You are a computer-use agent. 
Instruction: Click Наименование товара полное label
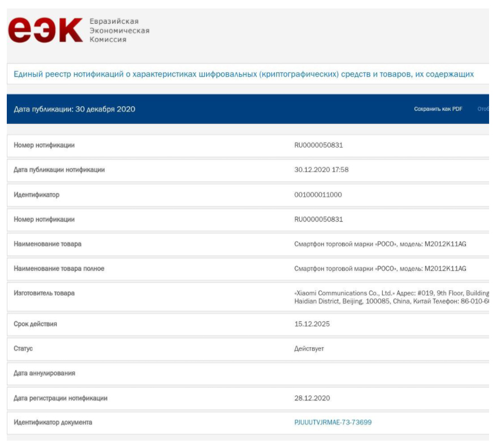point(59,269)
